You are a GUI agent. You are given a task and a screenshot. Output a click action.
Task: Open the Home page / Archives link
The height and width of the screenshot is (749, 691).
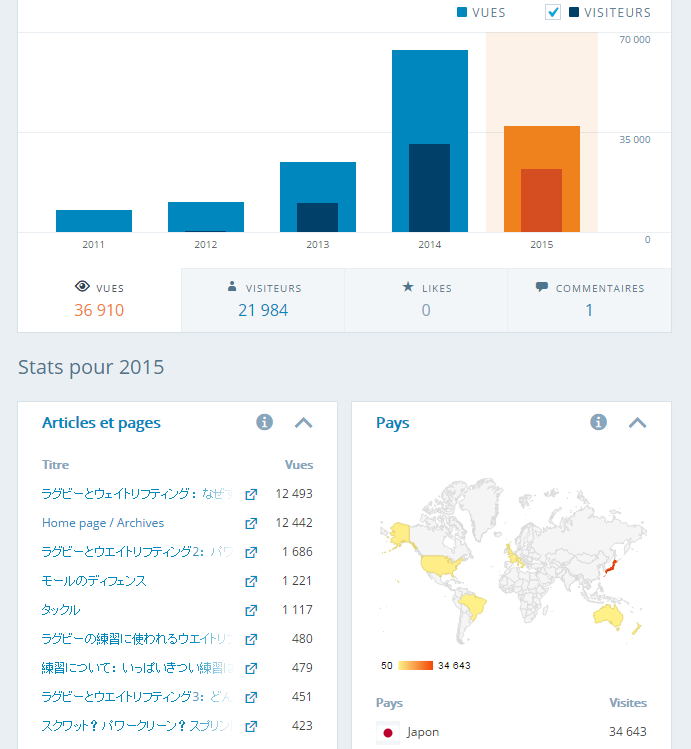tap(103, 523)
